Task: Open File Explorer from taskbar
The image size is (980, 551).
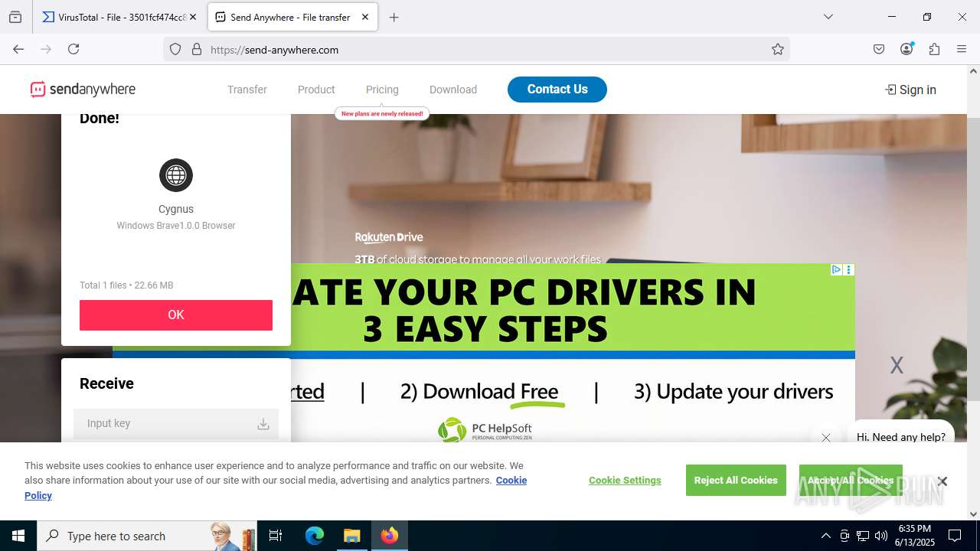Action: pyautogui.click(x=351, y=536)
